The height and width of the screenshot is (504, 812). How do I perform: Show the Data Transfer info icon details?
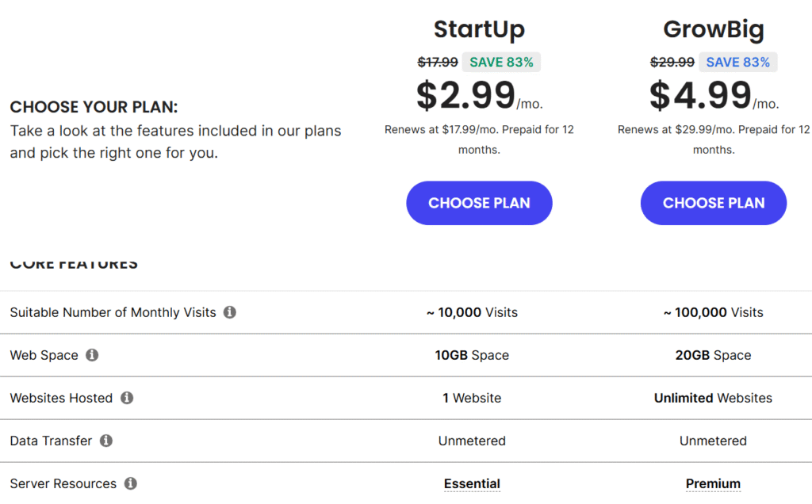pyautogui.click(x=105, y=441)
